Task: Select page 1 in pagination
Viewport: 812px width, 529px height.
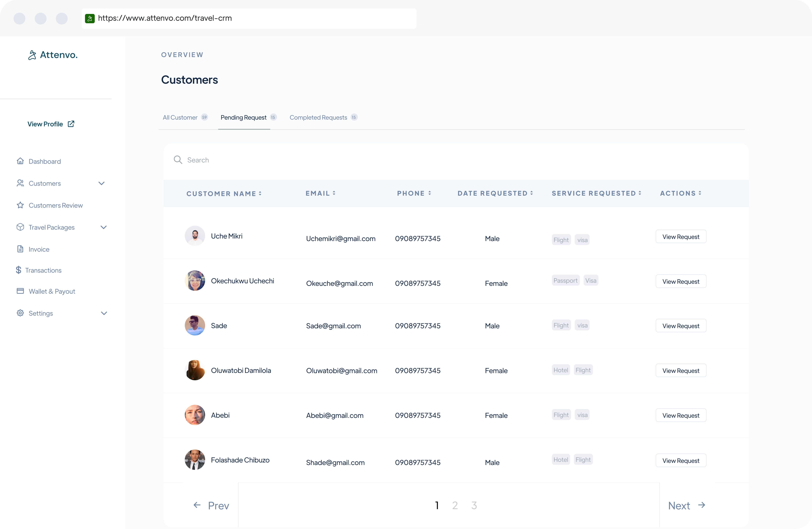Action: (x=437, y=505)
